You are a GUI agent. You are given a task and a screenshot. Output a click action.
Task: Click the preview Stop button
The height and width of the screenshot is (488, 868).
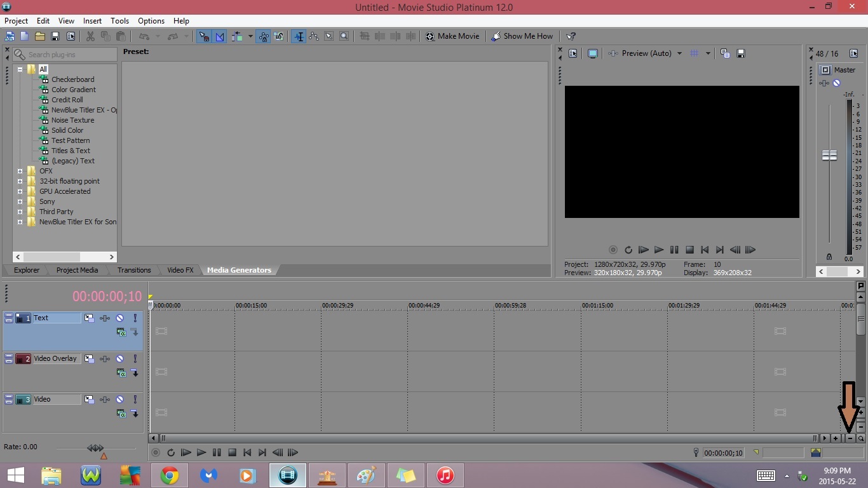pos(689,250)
